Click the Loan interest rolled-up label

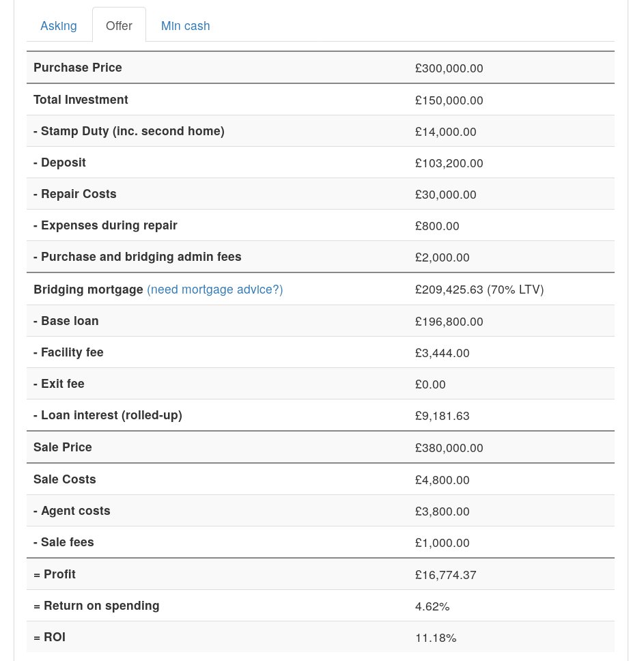tap(108, 415)
